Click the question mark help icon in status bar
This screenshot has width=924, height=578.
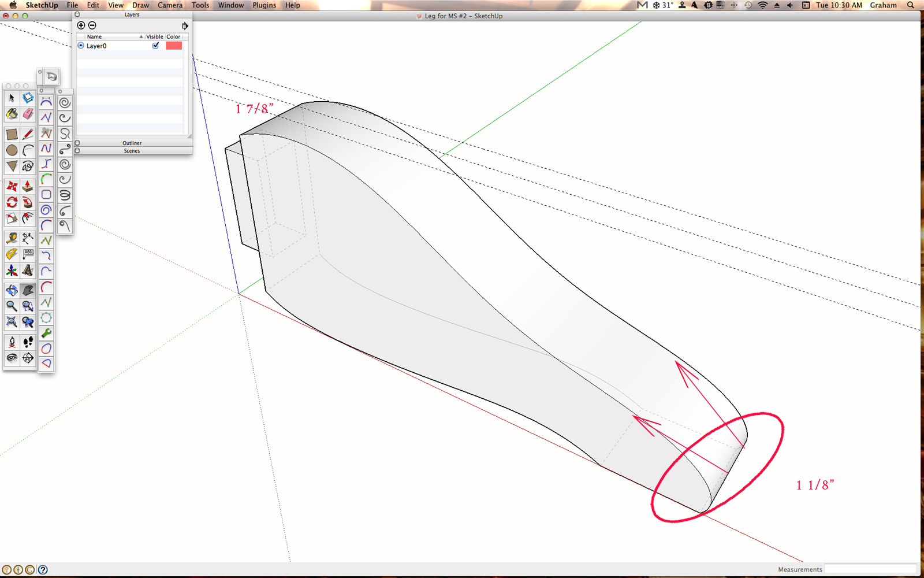[x=43, y=569]
